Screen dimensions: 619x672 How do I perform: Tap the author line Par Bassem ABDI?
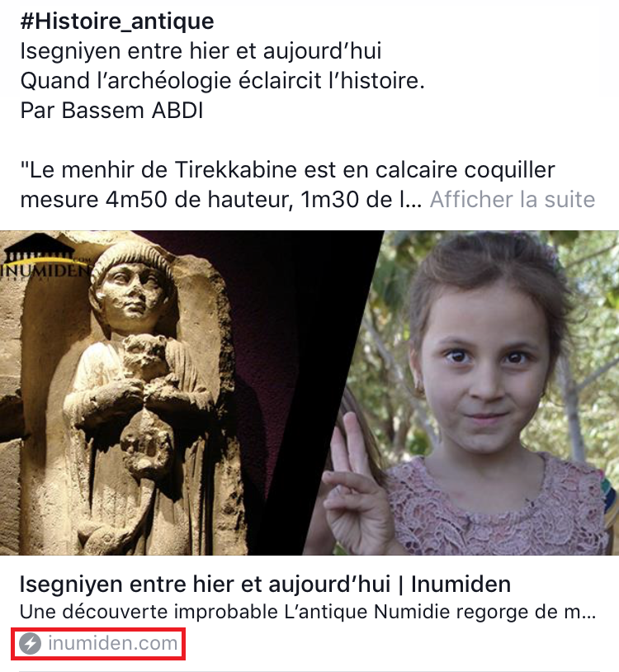[111, 111]
